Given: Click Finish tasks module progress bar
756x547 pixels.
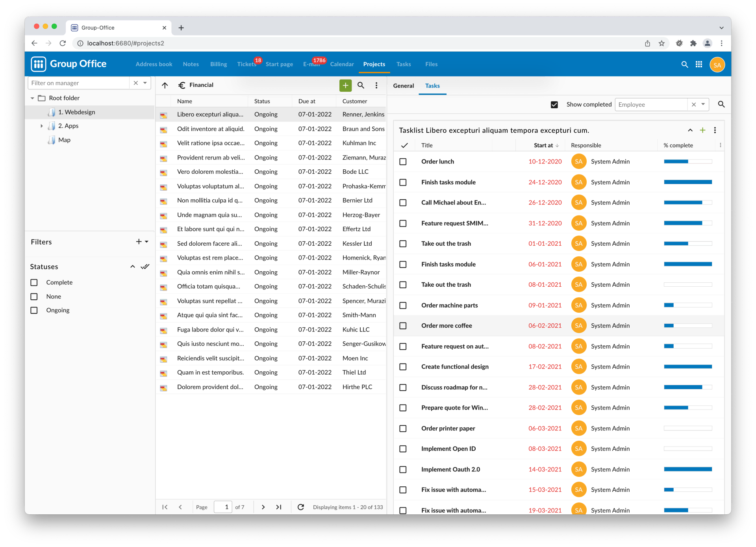Looking at the screenshot, I should (x=687, y=182).
